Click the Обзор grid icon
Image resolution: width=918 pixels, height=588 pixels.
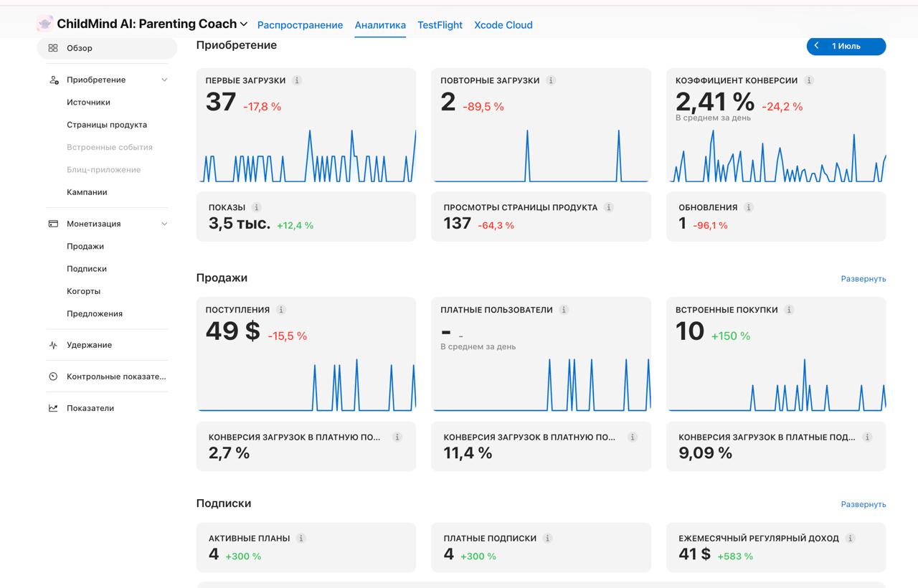53,48
